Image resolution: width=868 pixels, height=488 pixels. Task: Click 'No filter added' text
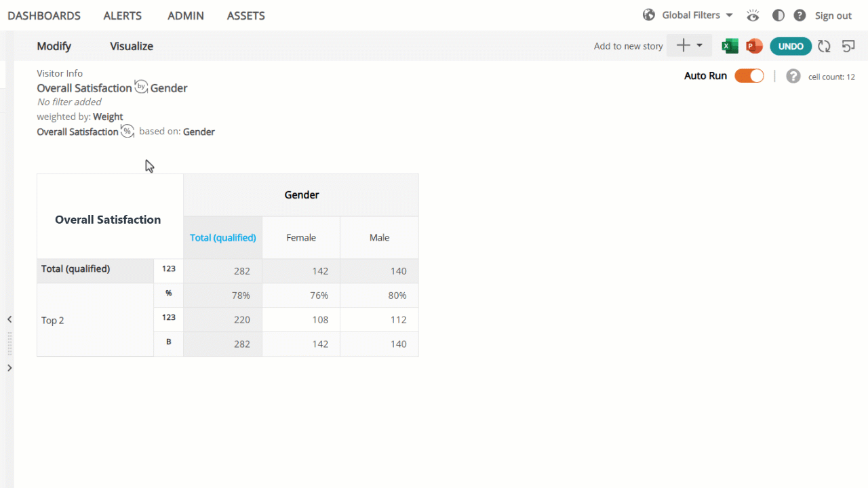coord(69,102)
